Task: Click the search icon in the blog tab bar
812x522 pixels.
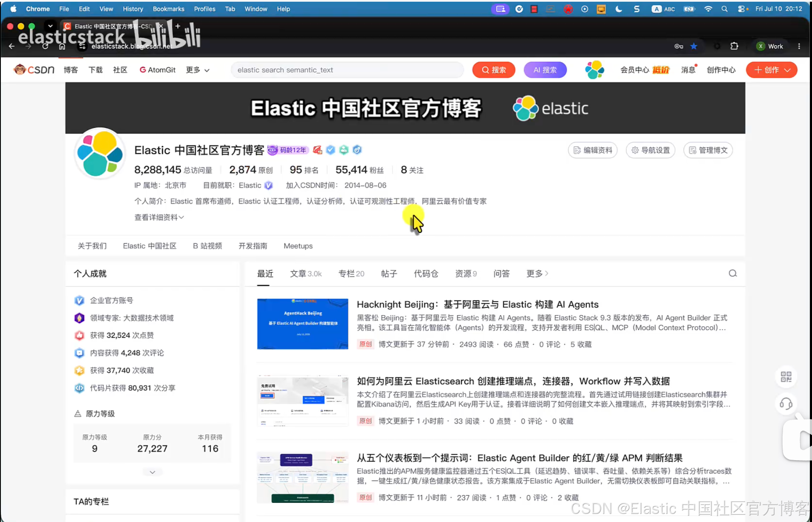Action: [x=733, y=273]
